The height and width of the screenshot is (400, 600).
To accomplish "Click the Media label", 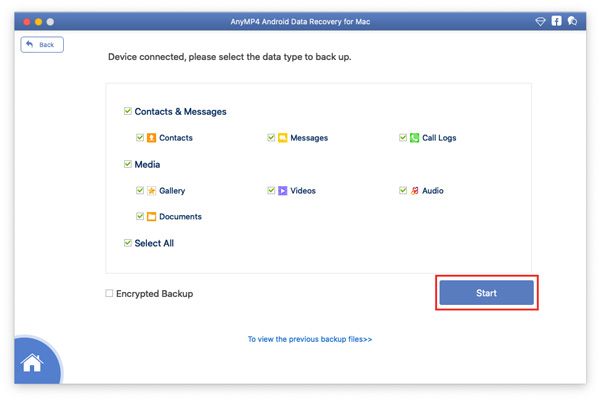I will pos(147,165).
